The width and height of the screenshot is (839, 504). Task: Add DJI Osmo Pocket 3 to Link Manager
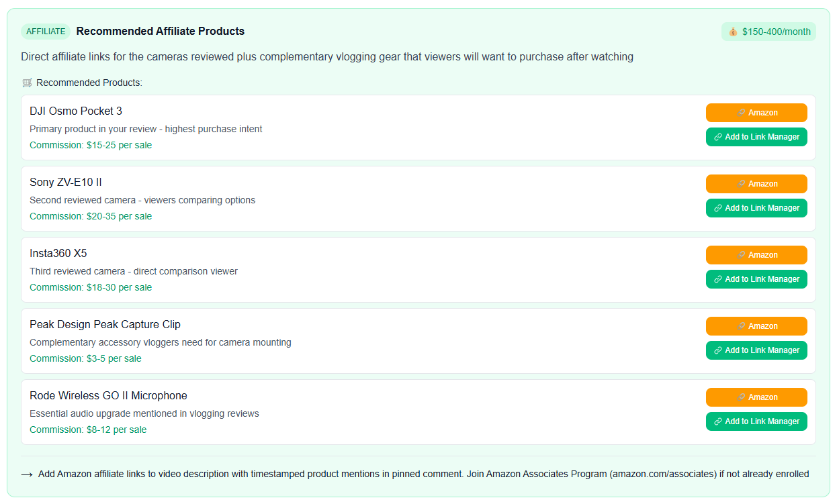pos(756,137)
